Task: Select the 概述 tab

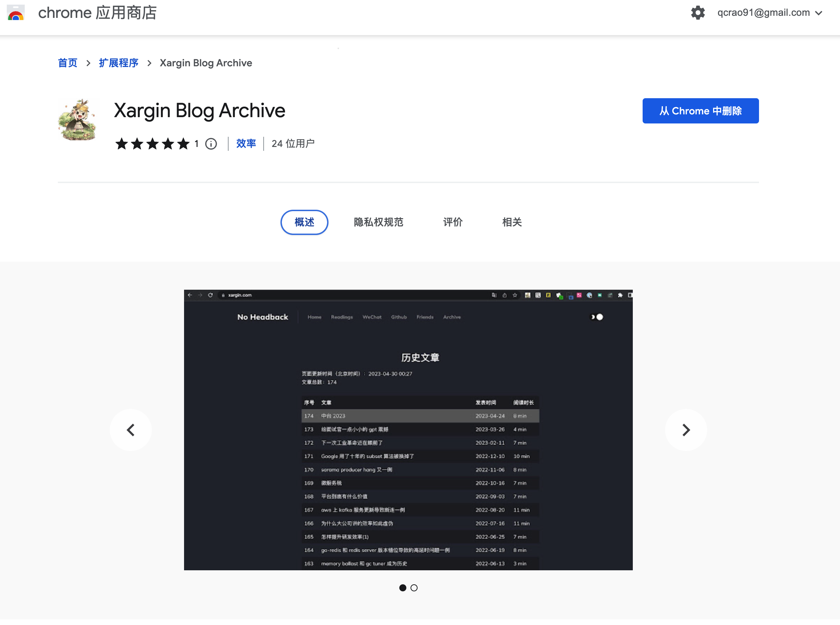Action: pos(304,222)
